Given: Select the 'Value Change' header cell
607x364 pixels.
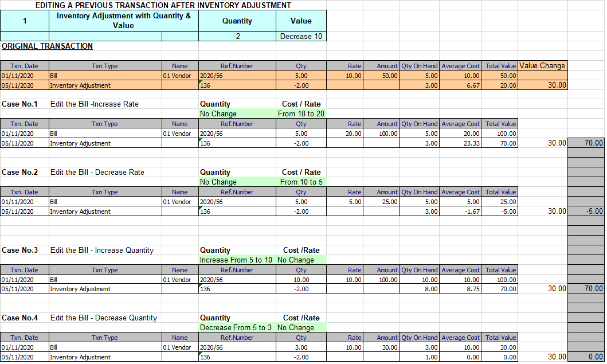Looking at the screenshot, I should pyautogui.click(x=542, y=65).
